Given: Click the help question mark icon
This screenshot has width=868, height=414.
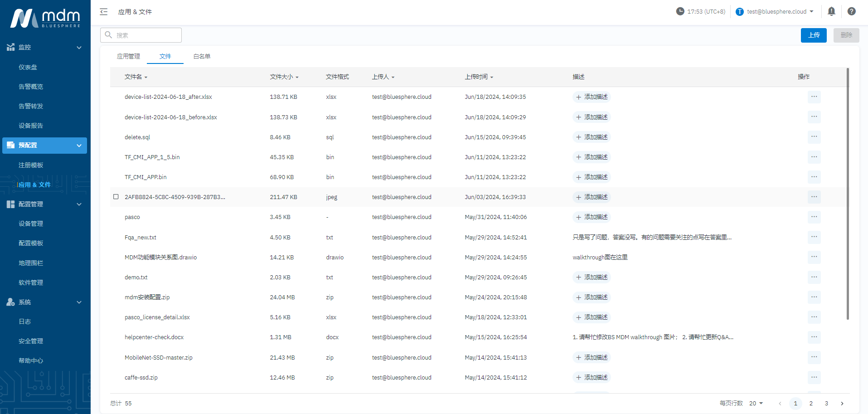Looking at the screenshot, I should pos(851,11).
